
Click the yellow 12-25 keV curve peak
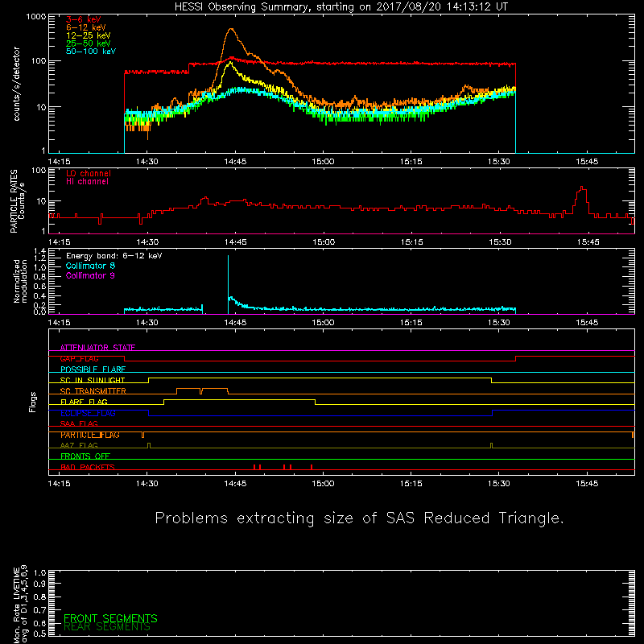click(x=230, y=63)
